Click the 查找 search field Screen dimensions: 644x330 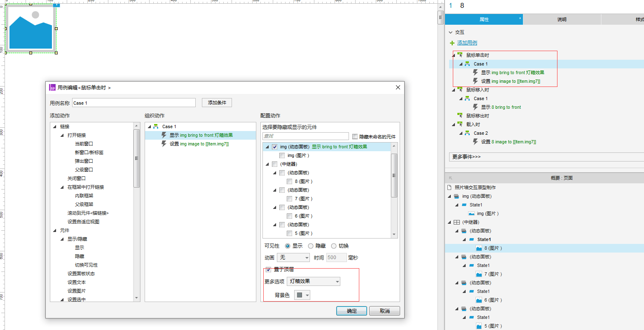pyautogui.click(x=305, y=136)
